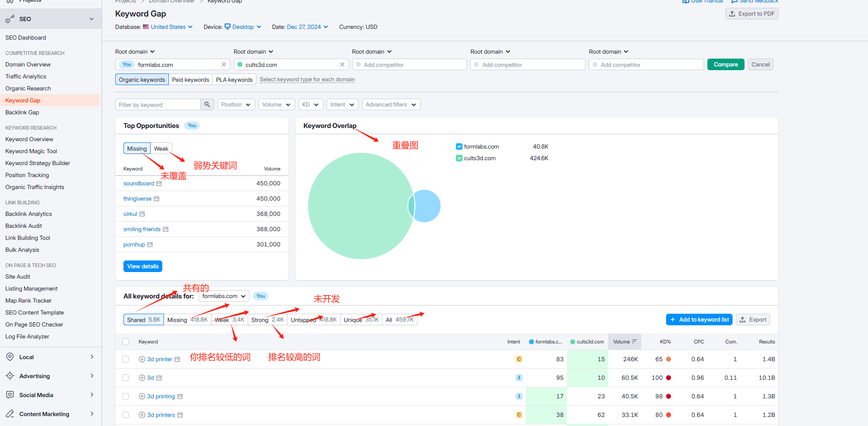The height and width of the screenshot is (426, 868).
Task: Click the second Add competitor input field
Action: click(x=528, y=64)
